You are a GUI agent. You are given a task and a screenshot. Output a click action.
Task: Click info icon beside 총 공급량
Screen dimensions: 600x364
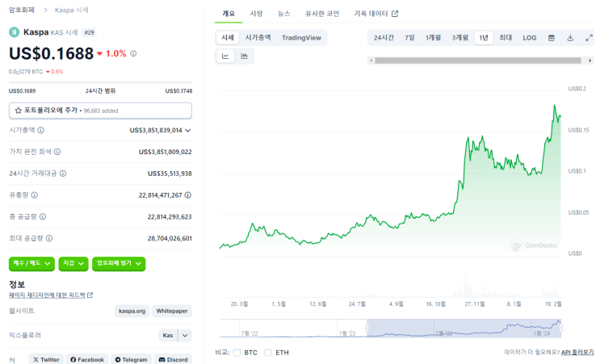pyautogui.click(x=43, y=216)
